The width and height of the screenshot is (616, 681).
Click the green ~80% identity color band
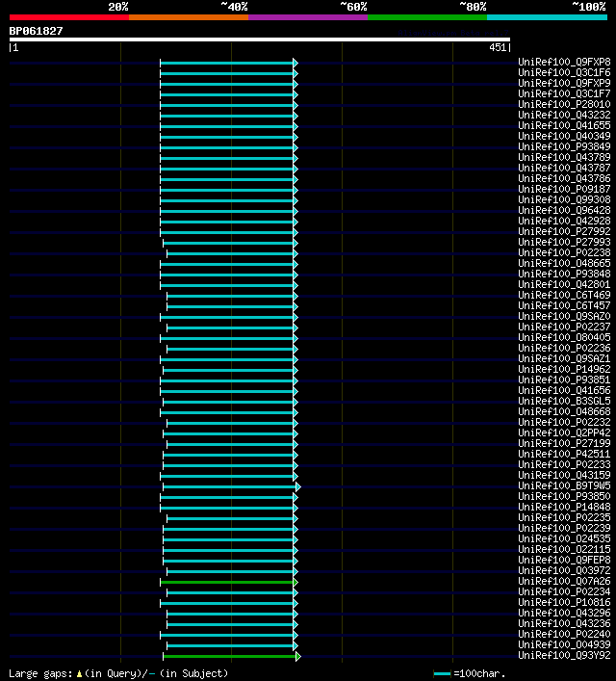(x=427, y=17)
